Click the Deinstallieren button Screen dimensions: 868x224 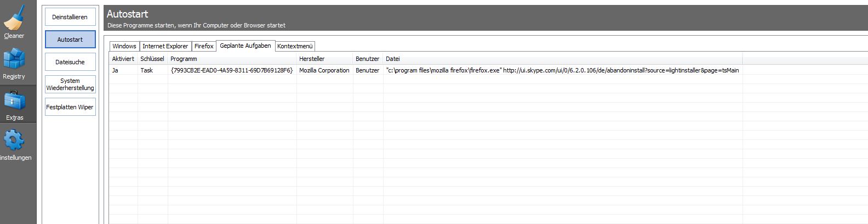point(70,17)
